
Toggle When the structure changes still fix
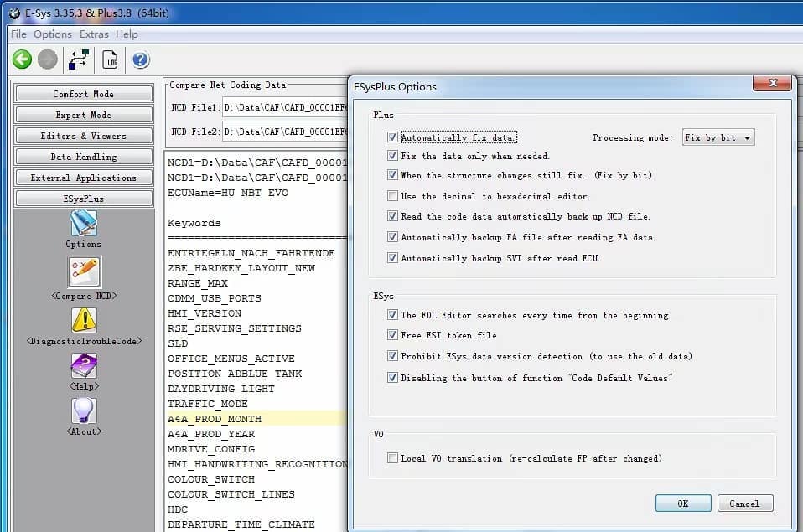[x=392, y=174]
